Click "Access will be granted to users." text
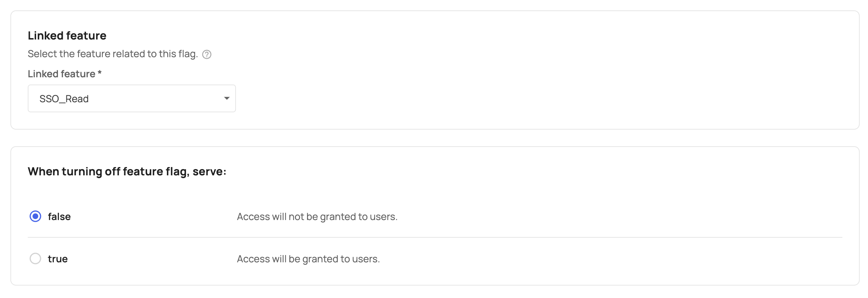The height and width of the screenshot is (298, 868). pyautogui.click(x=308, y=259)
